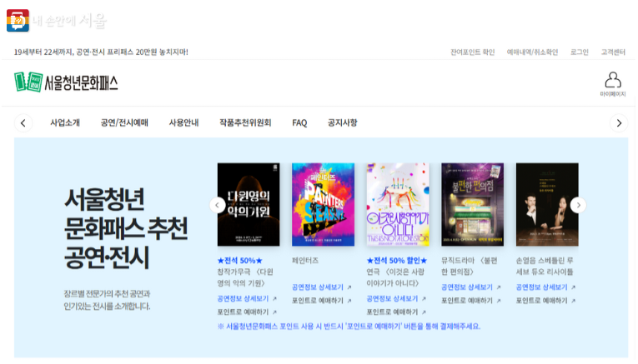Click 잔여포인트 확인 link
Image resolution: width=638 pixels, height=364 pixels.
pyautogui.click(x=472, y=52)
